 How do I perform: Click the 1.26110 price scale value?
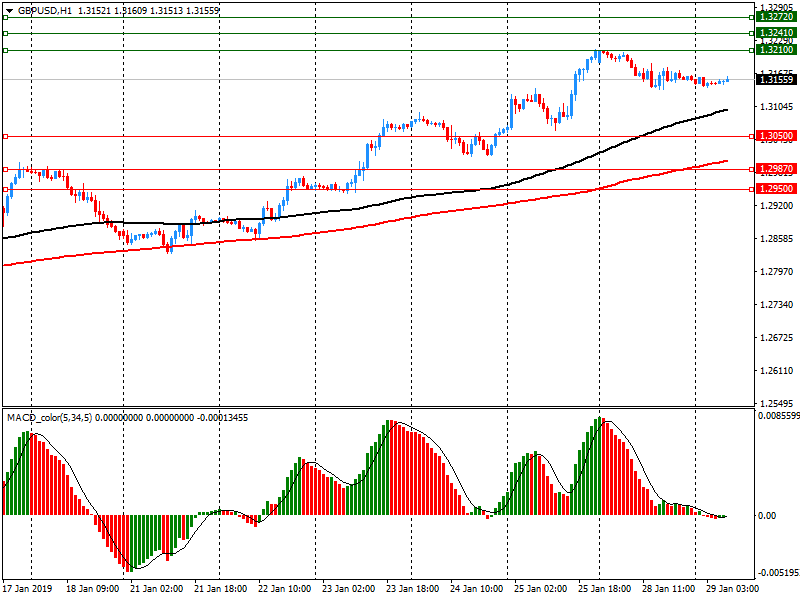(x=777, y=371)
